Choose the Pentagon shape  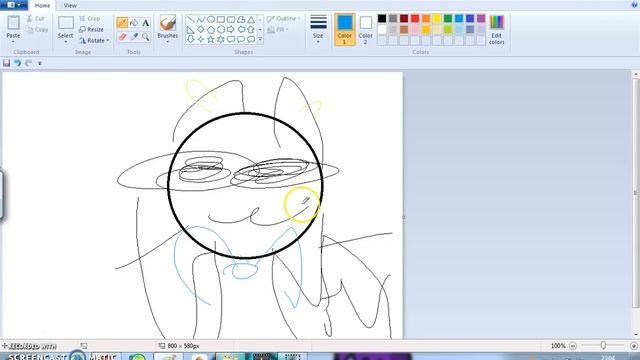[211, 29]
